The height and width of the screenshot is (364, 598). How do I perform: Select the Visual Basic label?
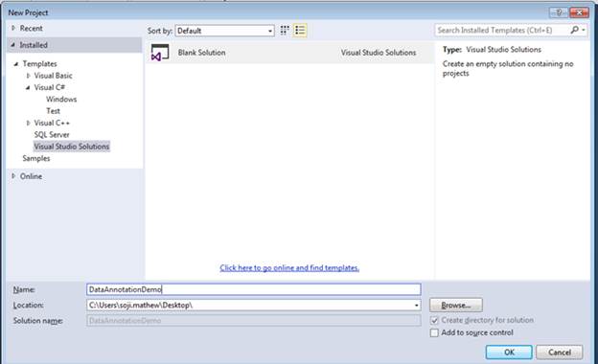coord(53,76)
